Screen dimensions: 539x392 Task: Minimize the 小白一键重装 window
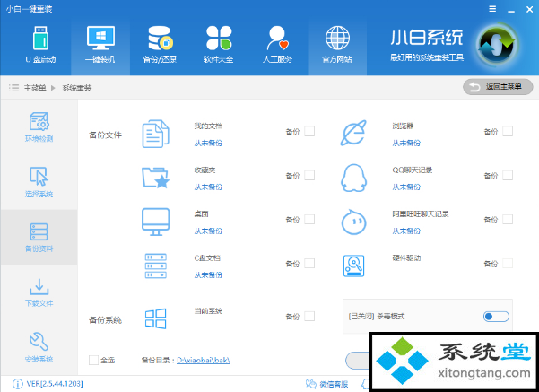pyautogui.click(x=511, y=10)
